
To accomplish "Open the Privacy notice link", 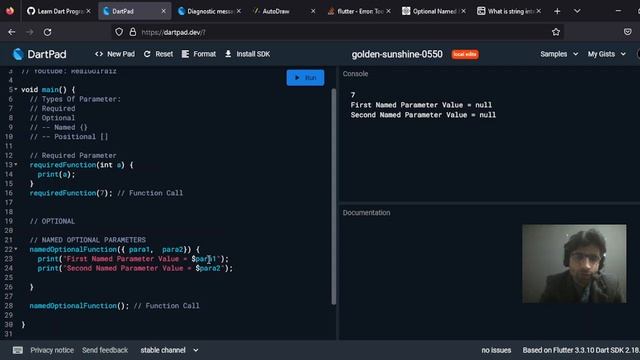I will click(52, 350).
